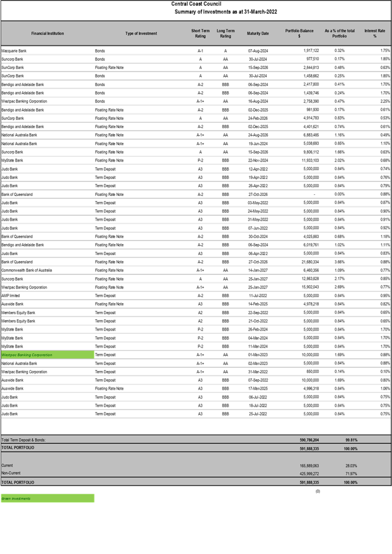Click the maturity date '07-Jun-2022'
Viewport: 392px width, 554px height.
click(x=258, y=228)
